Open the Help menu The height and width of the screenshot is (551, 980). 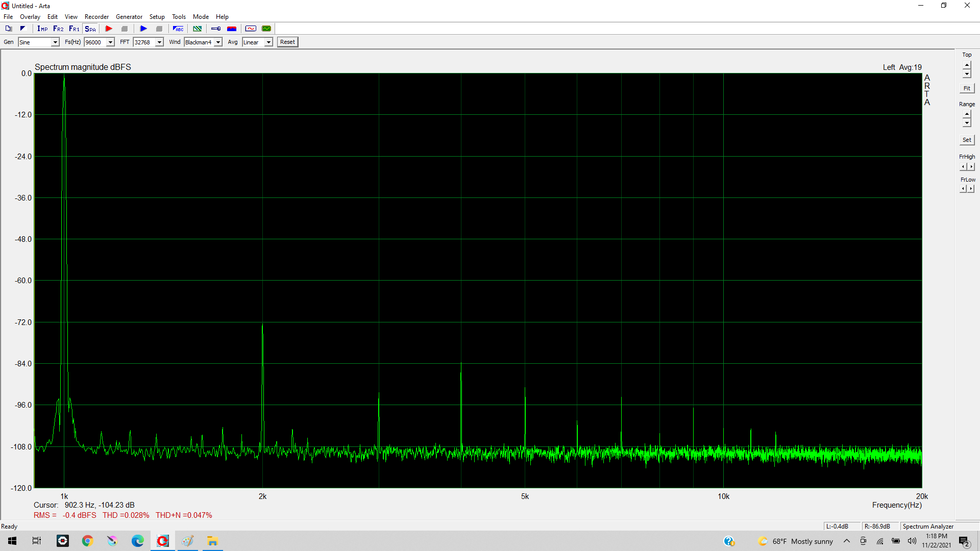click(x=222, y=17)
